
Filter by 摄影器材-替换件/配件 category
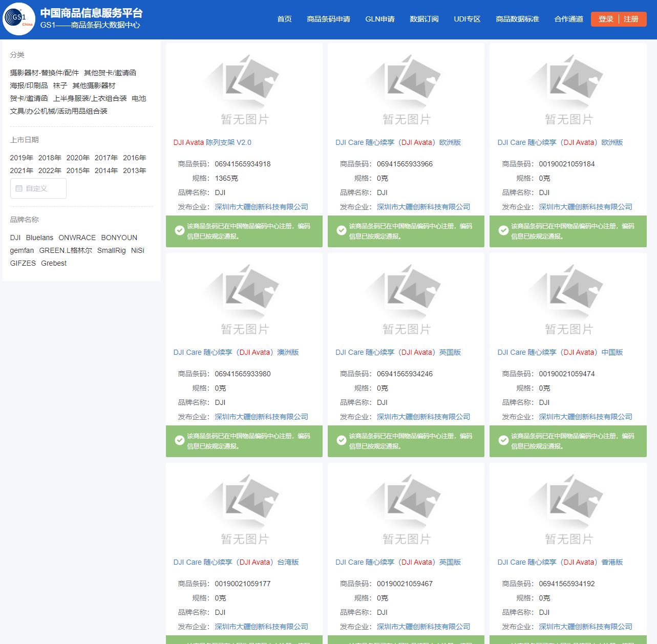click(45, 73)
